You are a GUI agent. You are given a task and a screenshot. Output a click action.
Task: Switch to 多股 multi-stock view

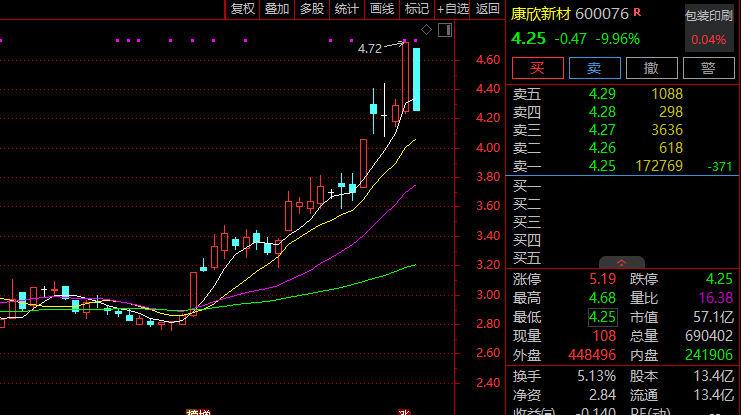(312, 9)
